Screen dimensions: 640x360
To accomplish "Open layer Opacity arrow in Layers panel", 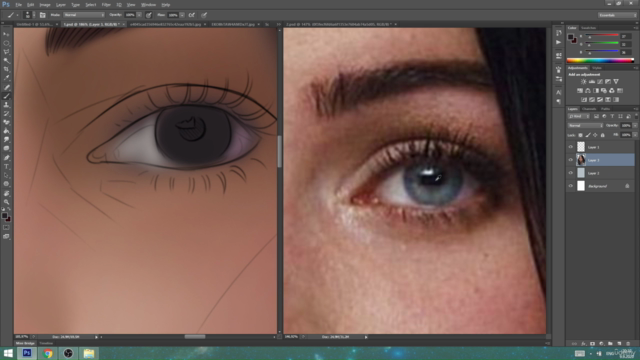I will 635,125.
